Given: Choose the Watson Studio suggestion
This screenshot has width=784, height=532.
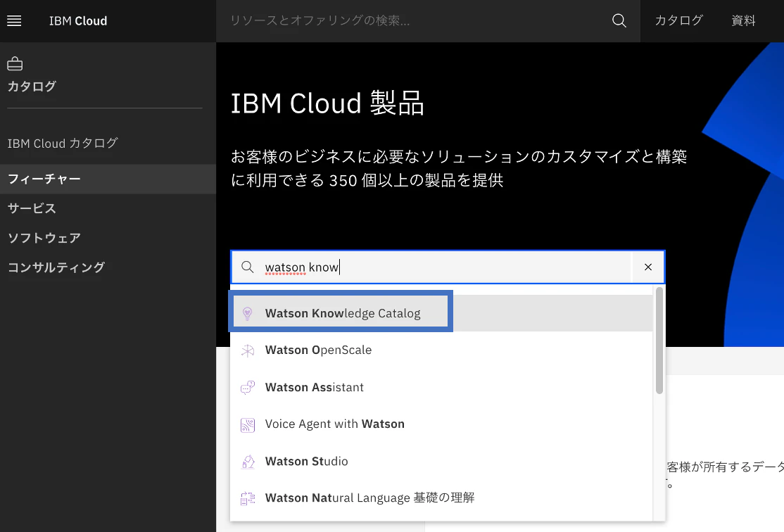Looking at the screenshot, I should pos(441,461).
